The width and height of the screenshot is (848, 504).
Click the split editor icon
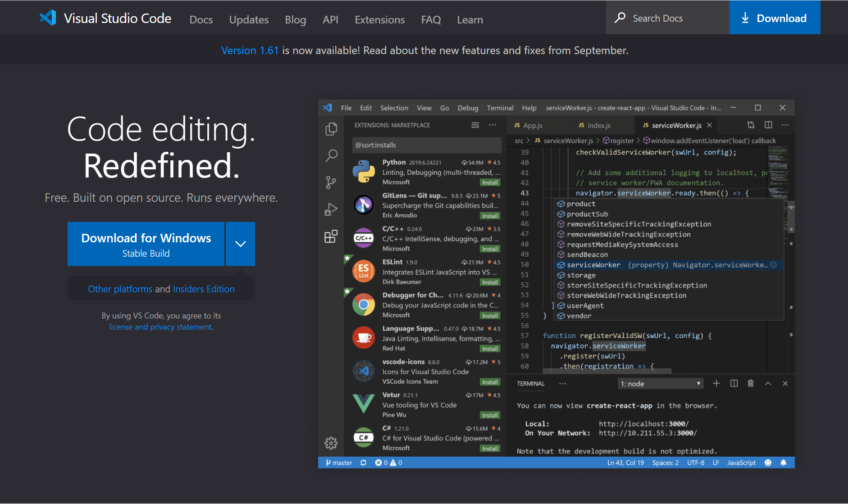coord(768,125)
